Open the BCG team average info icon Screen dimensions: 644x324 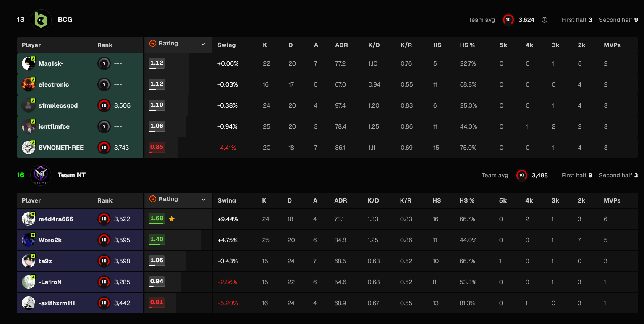545,20
